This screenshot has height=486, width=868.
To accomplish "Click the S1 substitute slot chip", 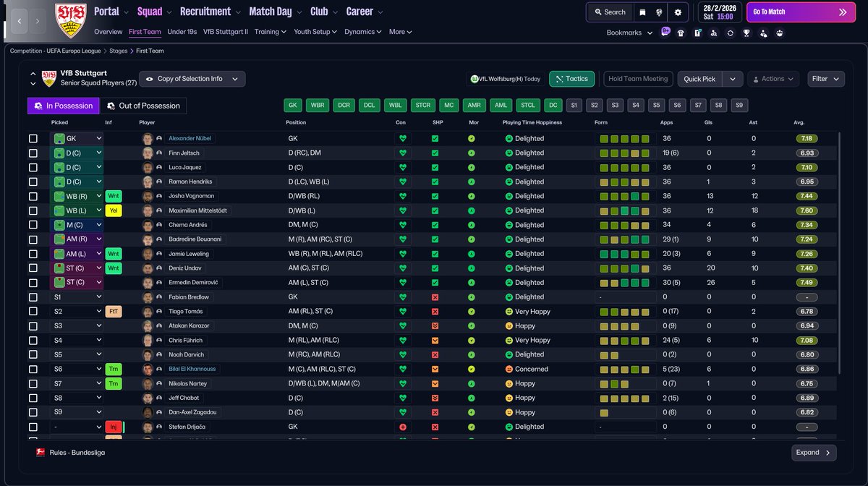I will pyautogui.click(x=574, y=106).
